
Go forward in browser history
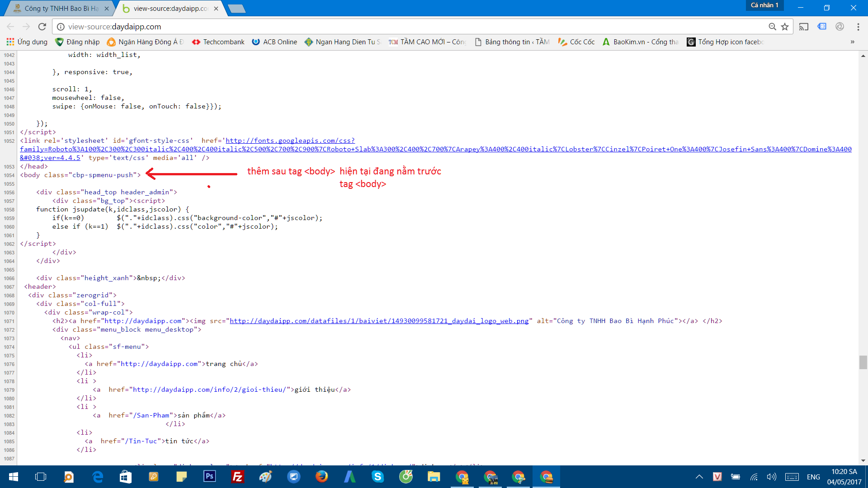[26, 27]
